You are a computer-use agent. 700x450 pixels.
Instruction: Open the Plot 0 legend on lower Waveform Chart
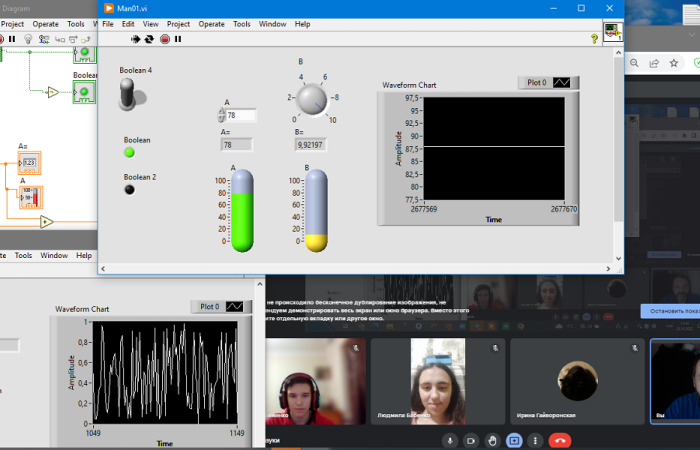217,307
